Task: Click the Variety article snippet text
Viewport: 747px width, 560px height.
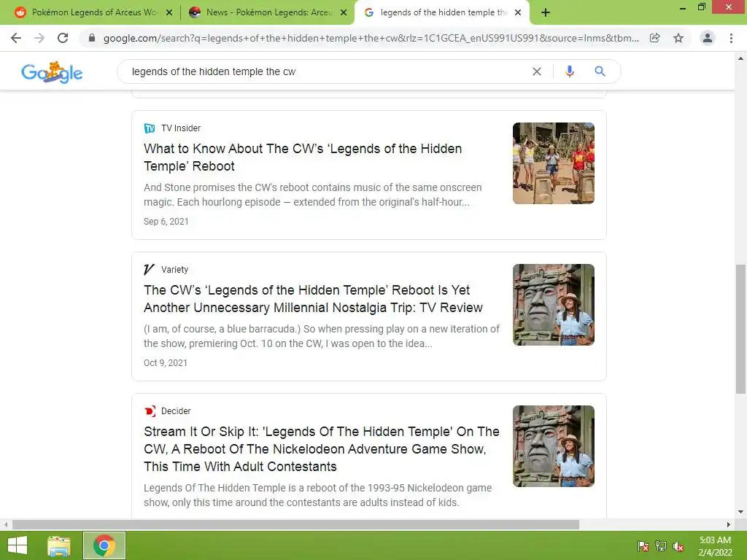Action: pos(322,336)
